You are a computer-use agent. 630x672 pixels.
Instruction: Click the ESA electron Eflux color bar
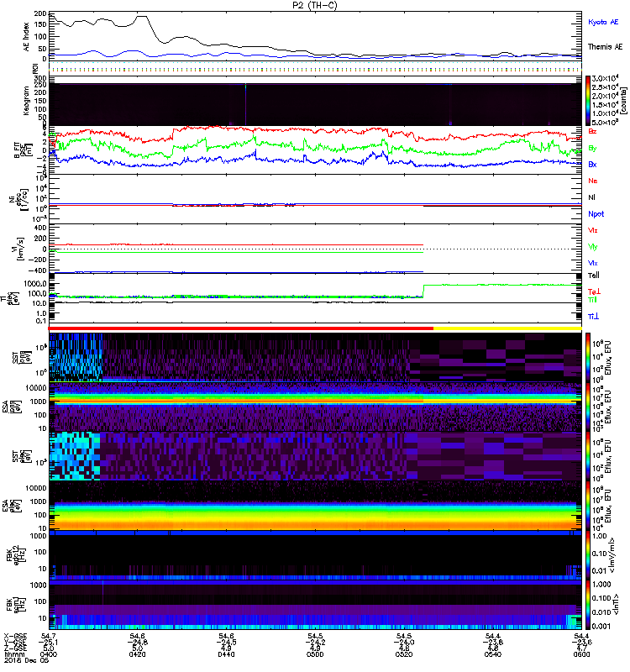[x=588, y=506]
